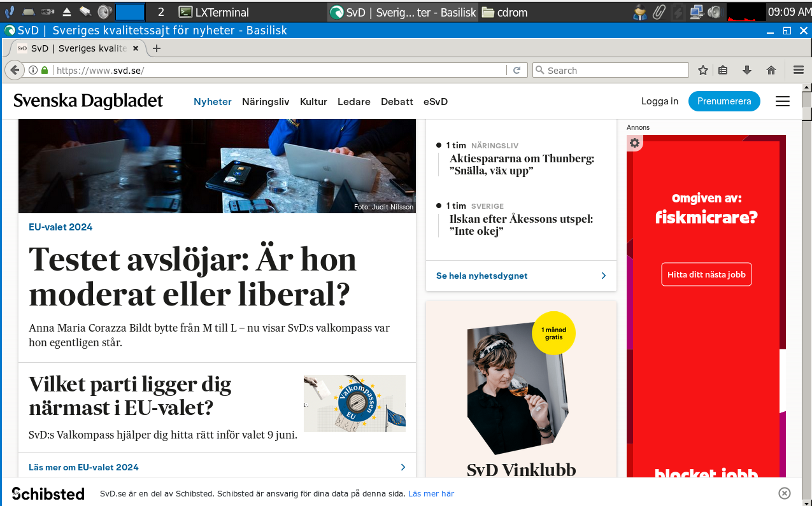Click Läs mer här Schibsted link

[431, 494]
